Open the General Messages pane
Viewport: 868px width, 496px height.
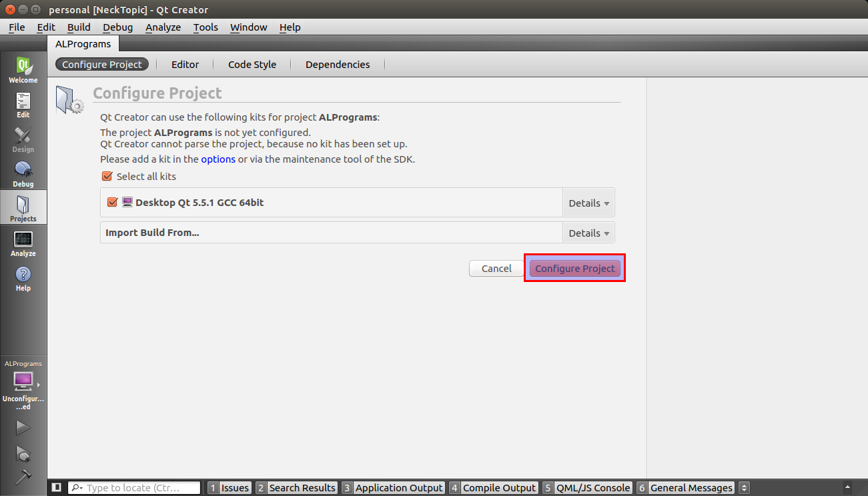(685, 488)
